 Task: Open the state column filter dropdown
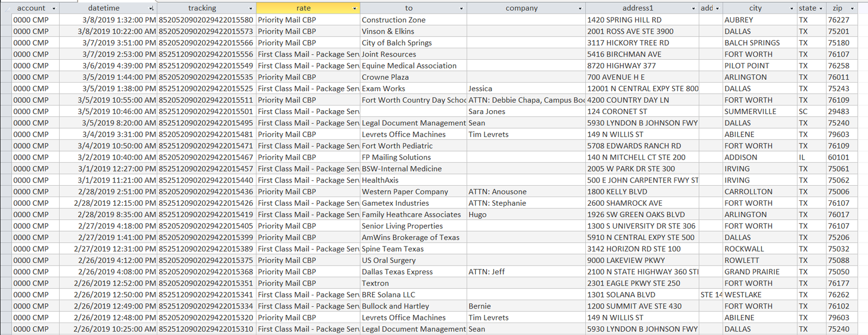click(820, 9)
